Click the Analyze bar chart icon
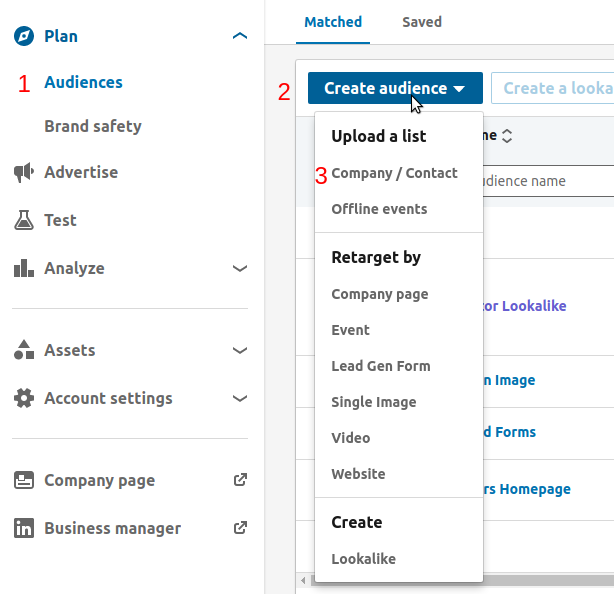The height and width of the screenshot is (594, 614). (x=24, y=269)
